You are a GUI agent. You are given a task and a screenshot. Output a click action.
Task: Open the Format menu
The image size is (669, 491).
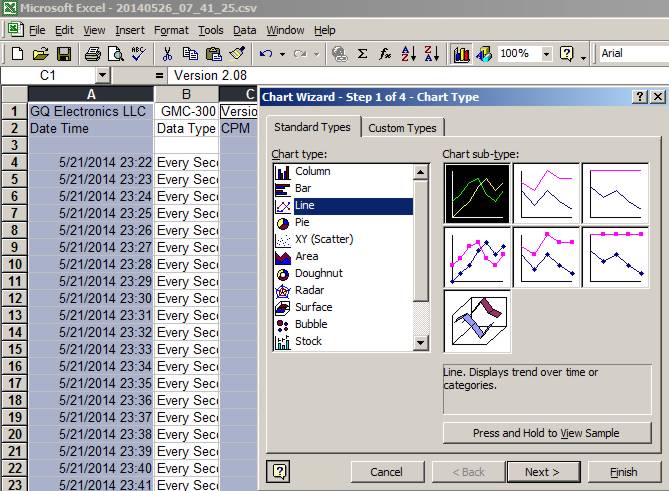pyautogui.click(x=171, y=30)
